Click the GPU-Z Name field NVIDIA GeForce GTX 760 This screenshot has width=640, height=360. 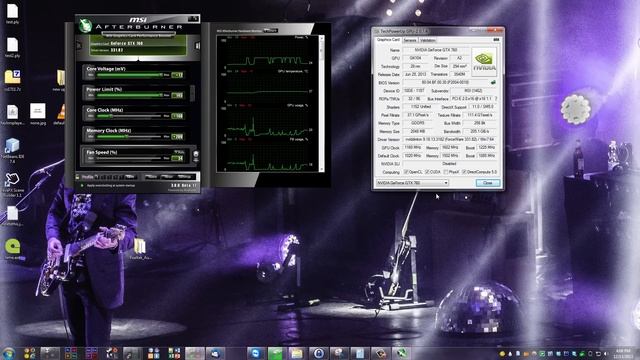(436, 50)
